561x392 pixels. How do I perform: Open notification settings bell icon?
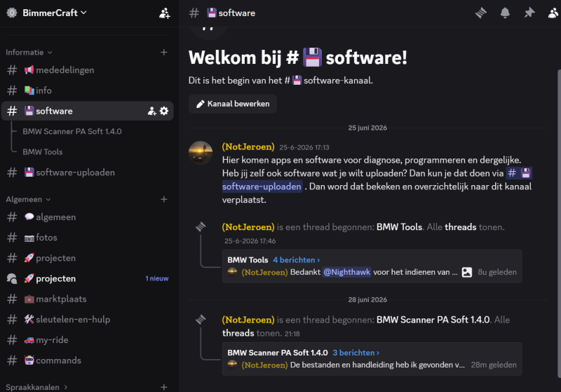pos(505,13)
